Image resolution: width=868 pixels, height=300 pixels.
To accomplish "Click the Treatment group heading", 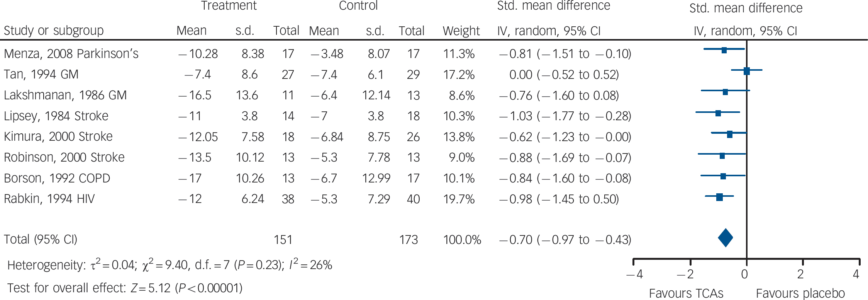I will pos(229,6).
